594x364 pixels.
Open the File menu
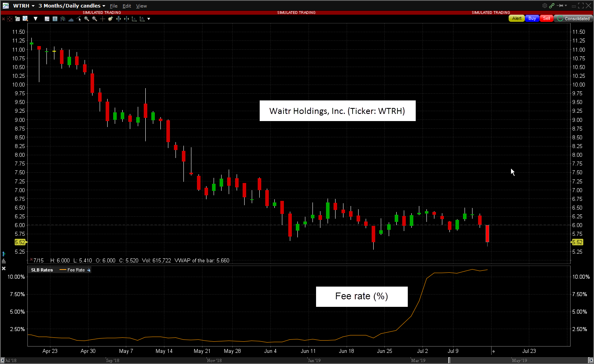pyautogui.click(x=114, y=6)
